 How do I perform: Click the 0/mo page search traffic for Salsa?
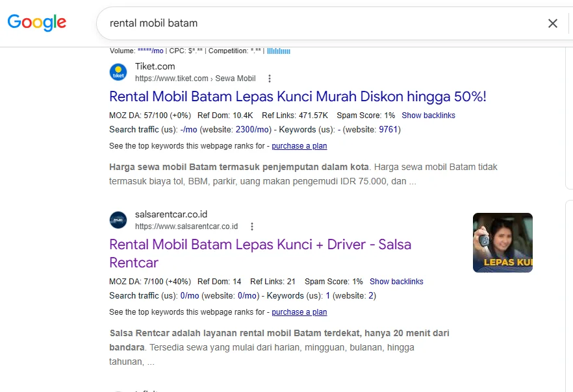190,296
